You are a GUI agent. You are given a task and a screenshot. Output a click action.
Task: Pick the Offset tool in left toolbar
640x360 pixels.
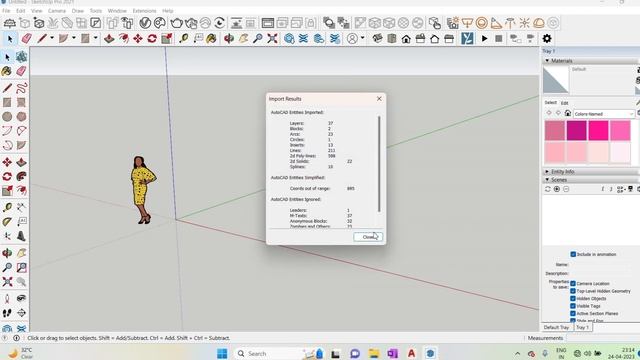(x=22, y=176)
